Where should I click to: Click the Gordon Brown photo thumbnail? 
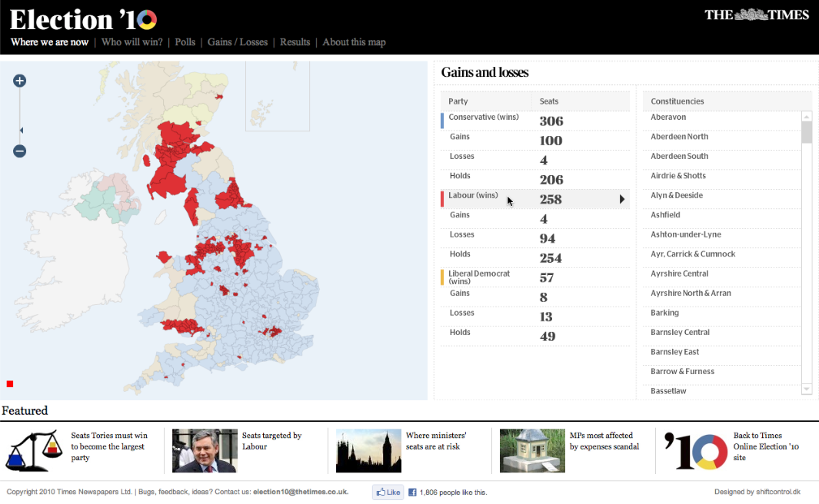pos(205,451)
